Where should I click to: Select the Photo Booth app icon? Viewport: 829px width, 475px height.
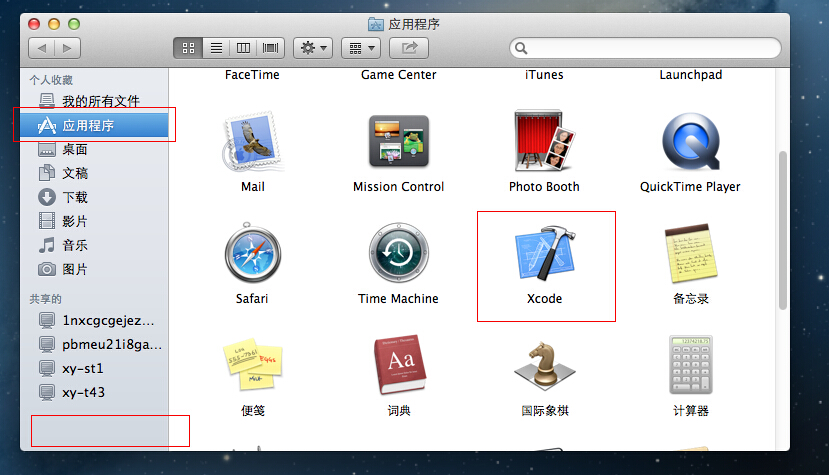click(x=544, y=140)
